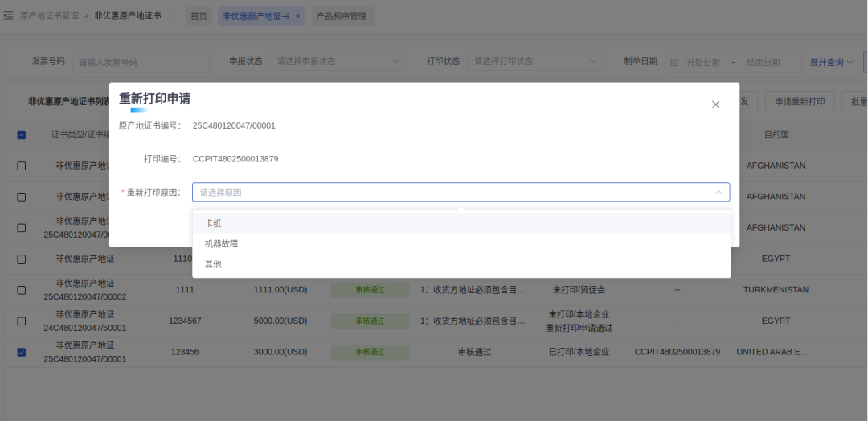Open the 产品预审管理 tab
The image size is (868, 421).
click(x=341, y=16)
